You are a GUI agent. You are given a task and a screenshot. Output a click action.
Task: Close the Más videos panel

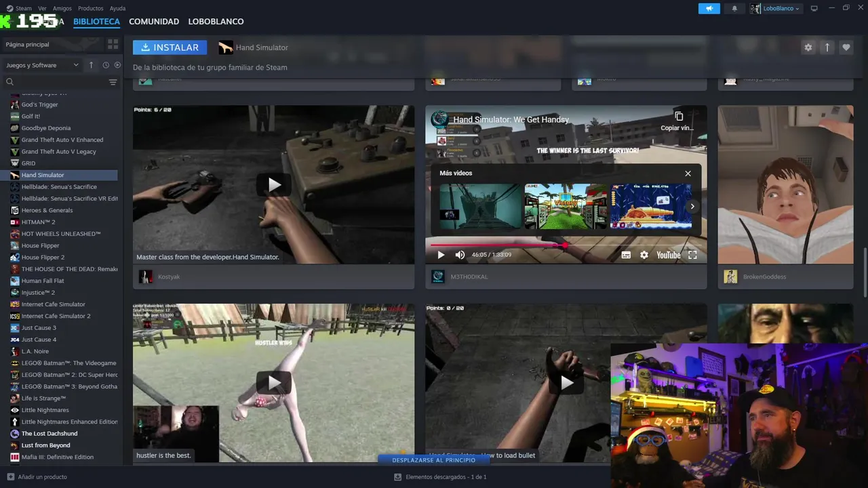pyautogui.click(x=688, y=174)
